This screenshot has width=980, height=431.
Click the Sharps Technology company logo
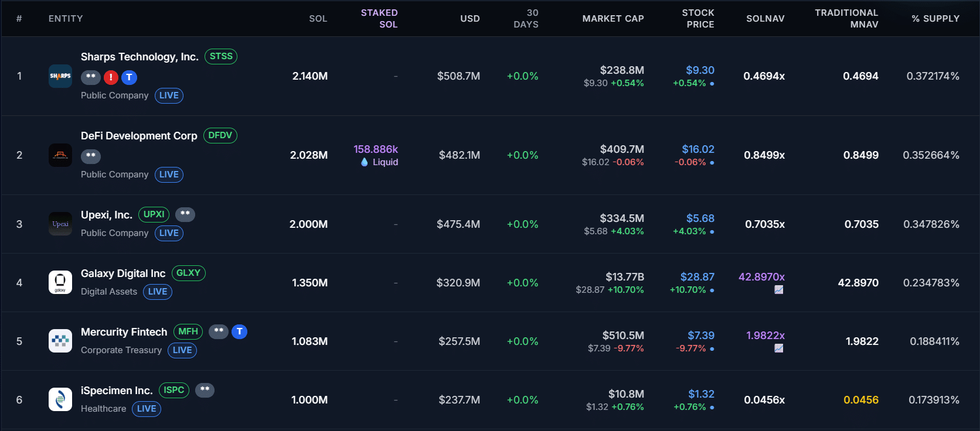tap(60, 76)
